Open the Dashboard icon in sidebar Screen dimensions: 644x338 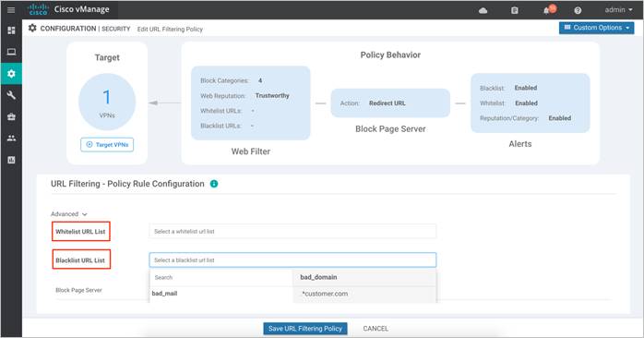[11, 30]
